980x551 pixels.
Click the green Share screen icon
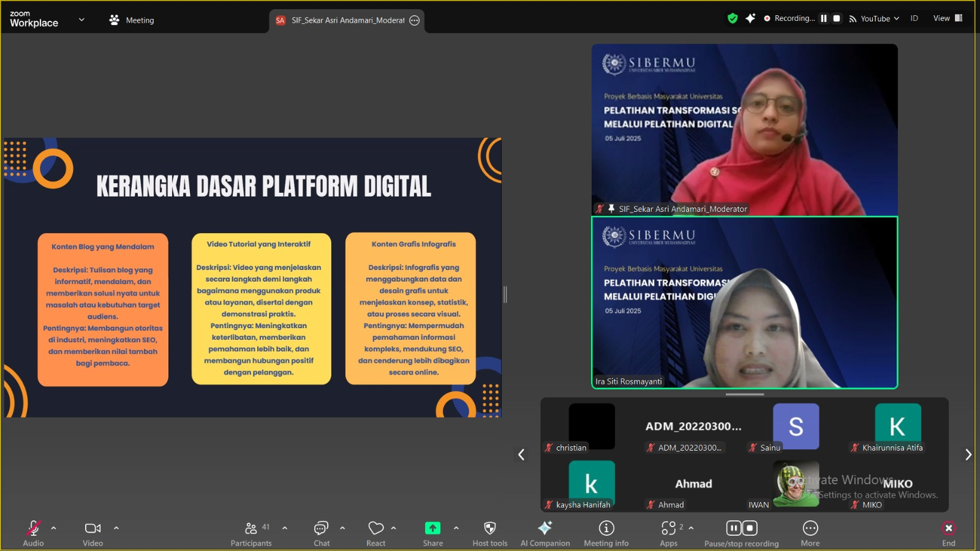[x=432, y=528]
